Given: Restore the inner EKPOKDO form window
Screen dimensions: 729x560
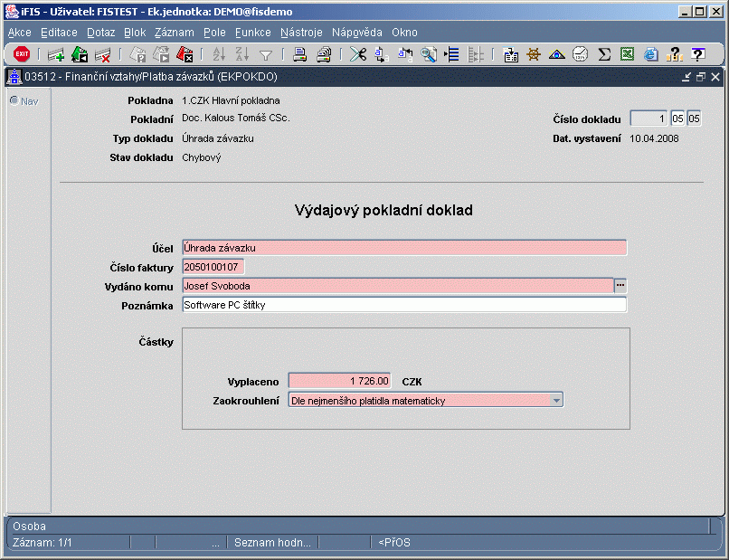Looking at the screenshot, I should [x=701, y=77].
